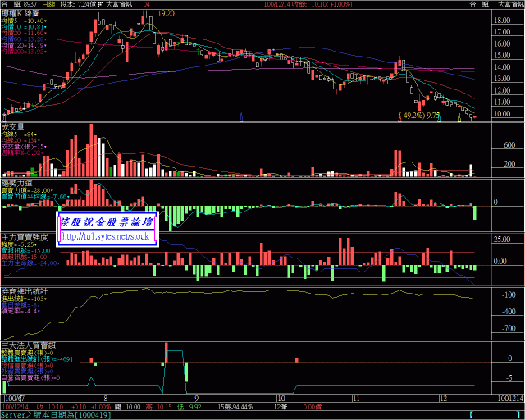Open the dropdown arrow beside 進出統計=-103

[x=46, y=299]
